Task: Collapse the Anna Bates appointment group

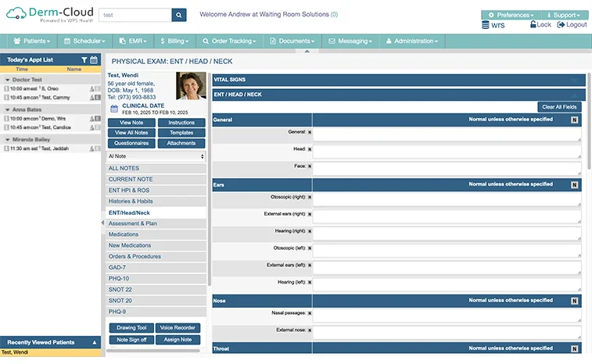Action: [x=7, y=110]
